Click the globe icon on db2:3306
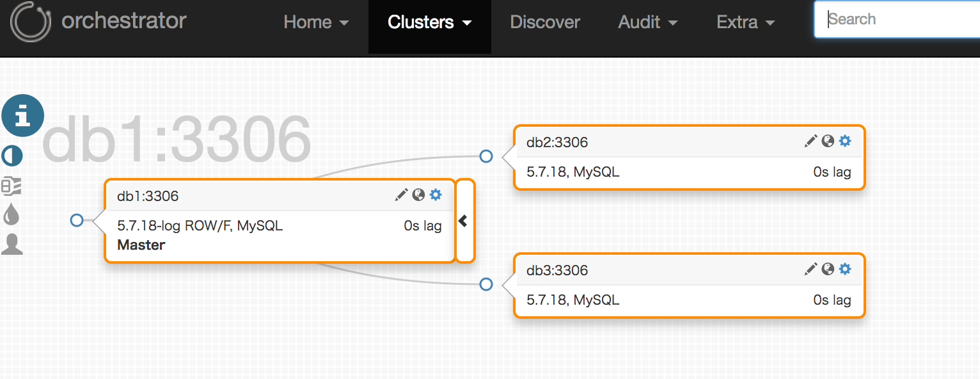This screenshot has height=379, width=980. [828, 141]
